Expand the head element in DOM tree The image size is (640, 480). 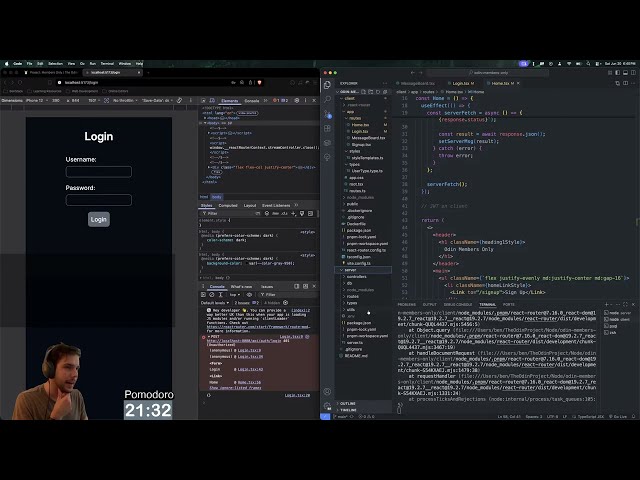pyautogui.click(x=205, y=118)
